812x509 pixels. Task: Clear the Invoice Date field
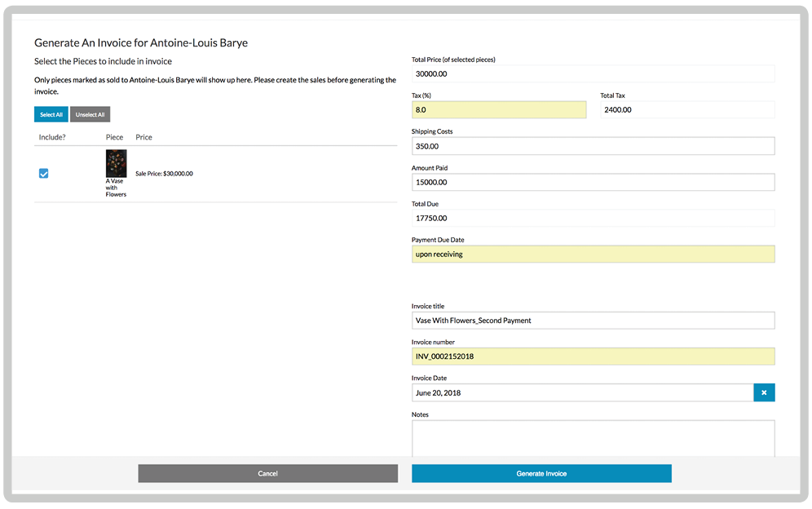[764, 392]
